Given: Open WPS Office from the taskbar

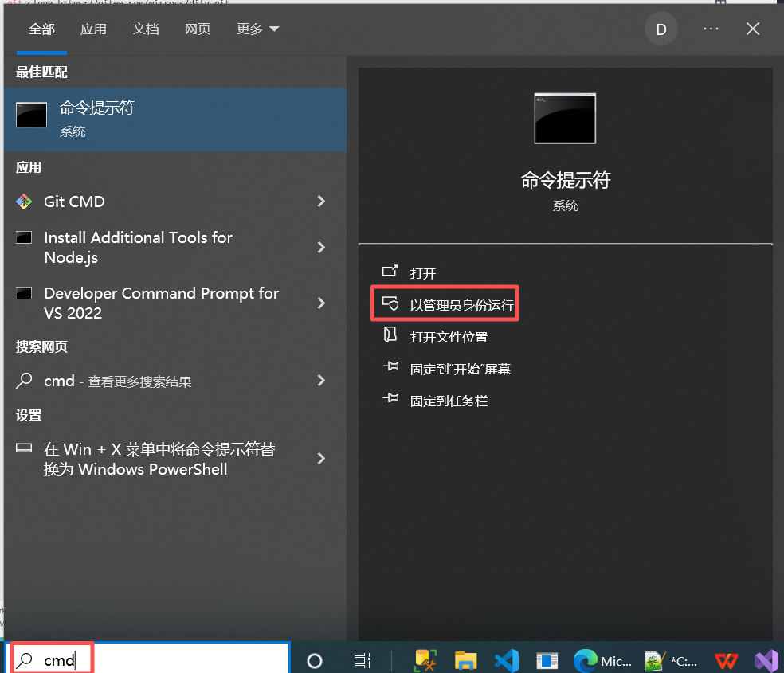Looking at the screenshot, I should 726,661.
